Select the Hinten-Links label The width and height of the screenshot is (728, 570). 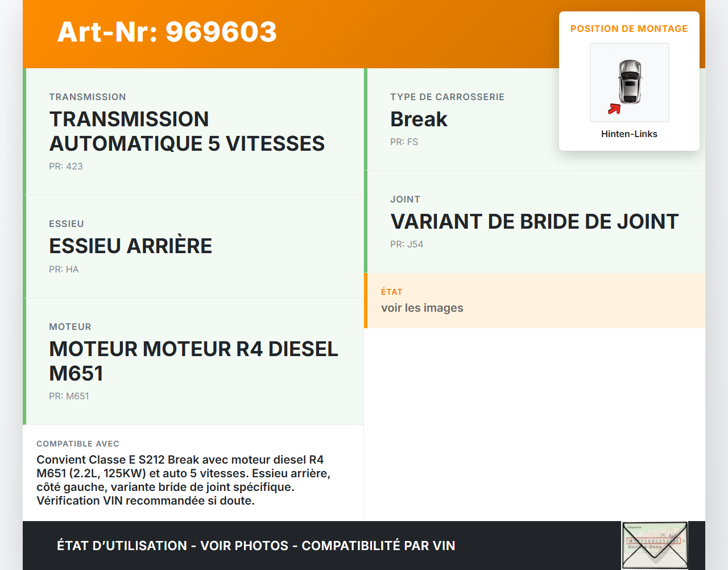[629, 134]
